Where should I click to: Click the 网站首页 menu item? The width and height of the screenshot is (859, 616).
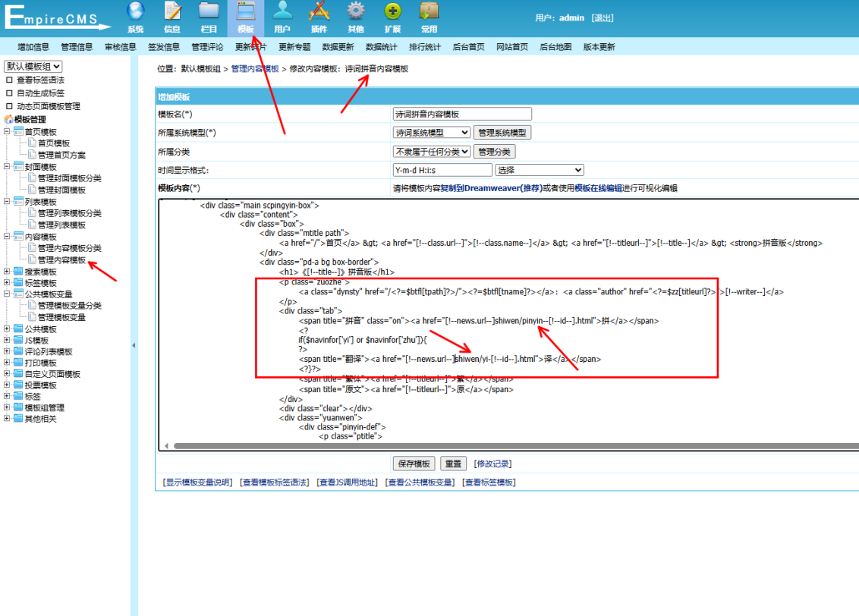coord(510,46)
